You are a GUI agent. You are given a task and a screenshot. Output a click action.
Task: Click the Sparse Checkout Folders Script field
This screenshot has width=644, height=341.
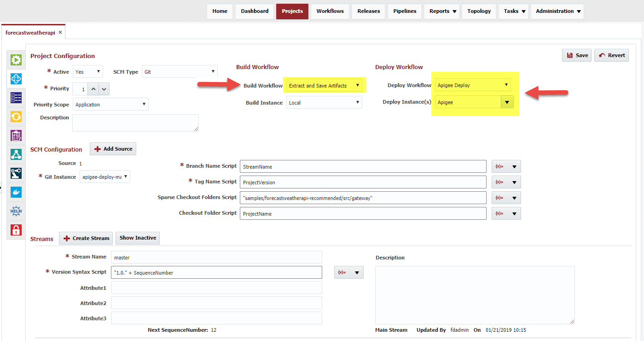pyautogui.click(x=363, y=198)
